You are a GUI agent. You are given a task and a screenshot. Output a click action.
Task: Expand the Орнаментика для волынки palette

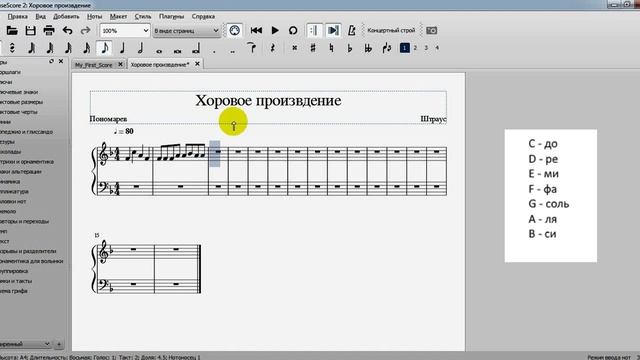tap(31, 261)
